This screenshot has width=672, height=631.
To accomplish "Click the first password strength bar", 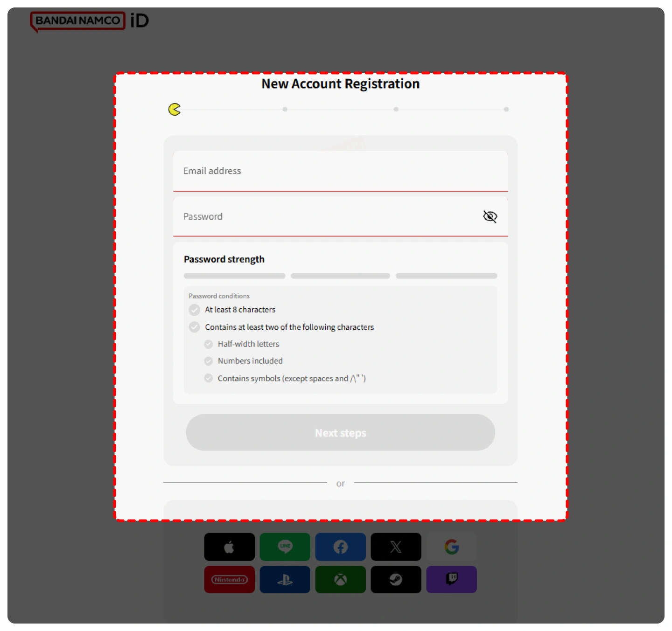I will click(234, 276).
